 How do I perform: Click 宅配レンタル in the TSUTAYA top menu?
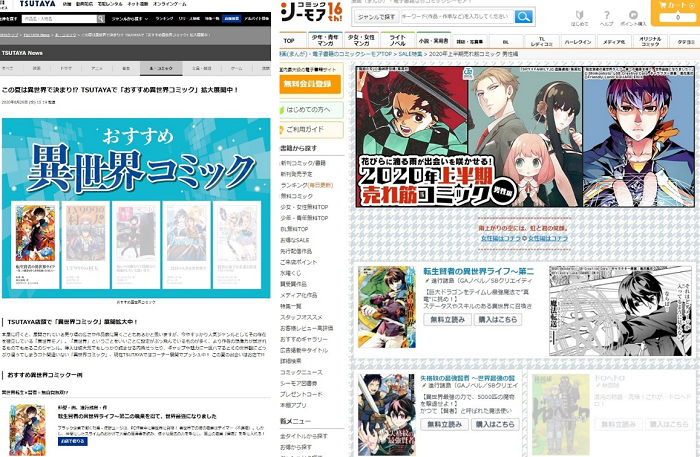(x=110, y=4)
